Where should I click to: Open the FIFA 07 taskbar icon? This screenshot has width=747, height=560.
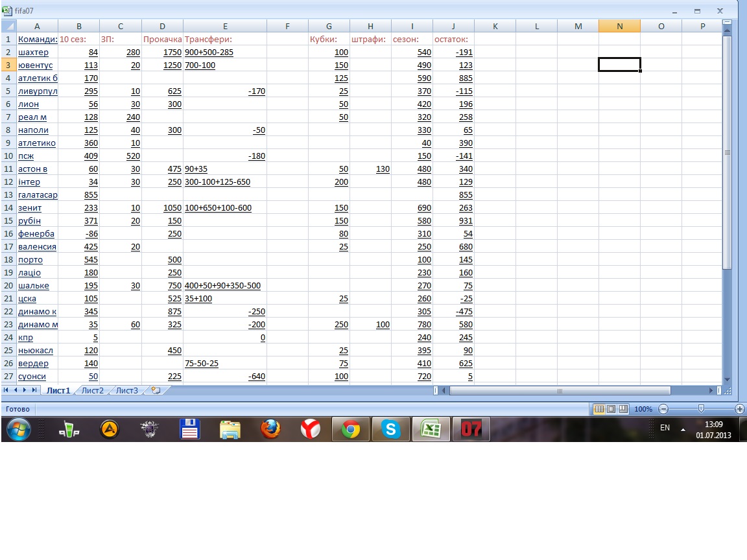(x=471, y=430)
